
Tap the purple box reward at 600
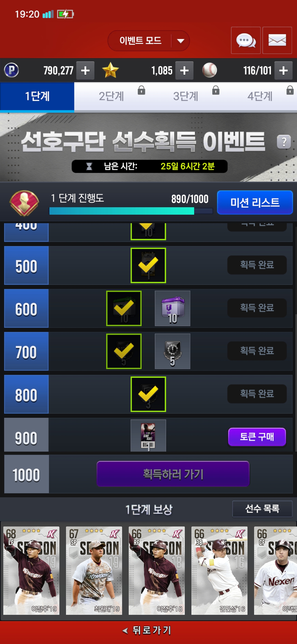pos(173,309)
